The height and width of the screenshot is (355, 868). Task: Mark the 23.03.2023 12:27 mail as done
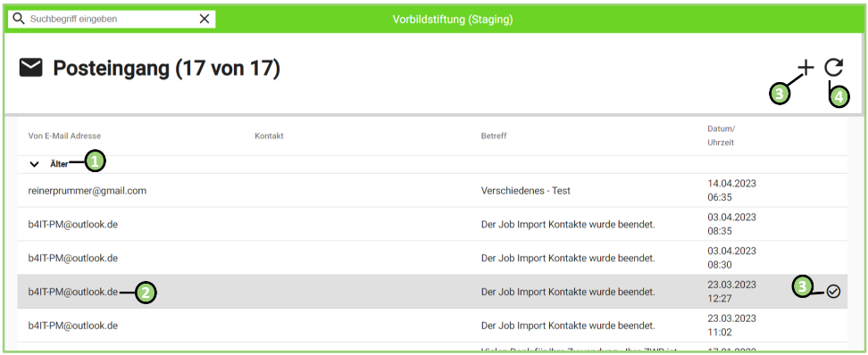pyautogui.click(x=833, y=292)
